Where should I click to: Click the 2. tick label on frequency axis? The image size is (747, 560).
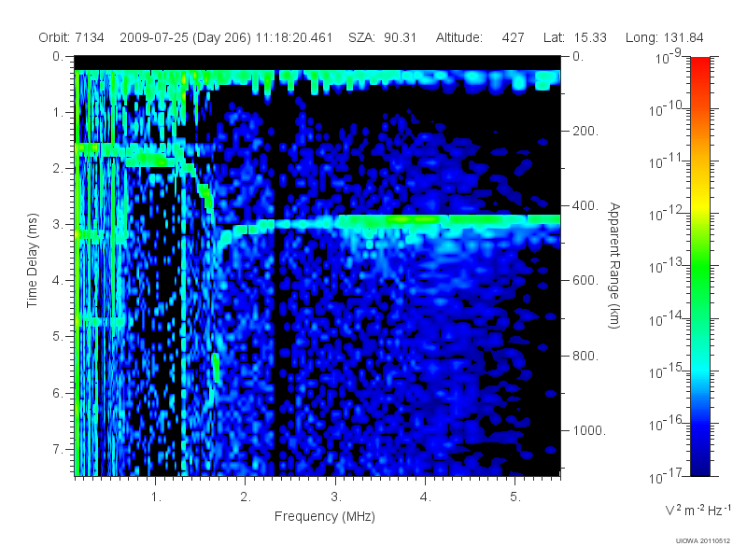pos(246,497)
